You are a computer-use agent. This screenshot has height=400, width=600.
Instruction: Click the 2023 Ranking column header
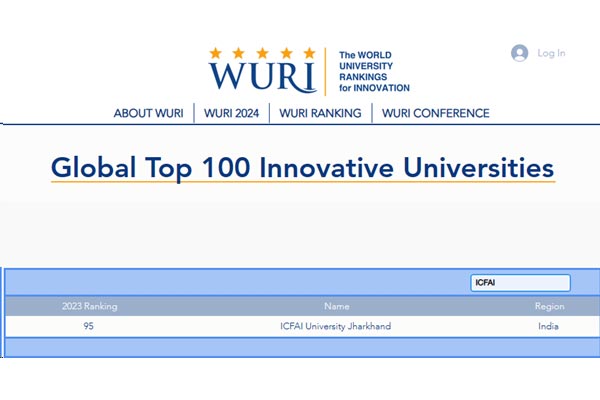pyautogui.click(x=90, y=306)
